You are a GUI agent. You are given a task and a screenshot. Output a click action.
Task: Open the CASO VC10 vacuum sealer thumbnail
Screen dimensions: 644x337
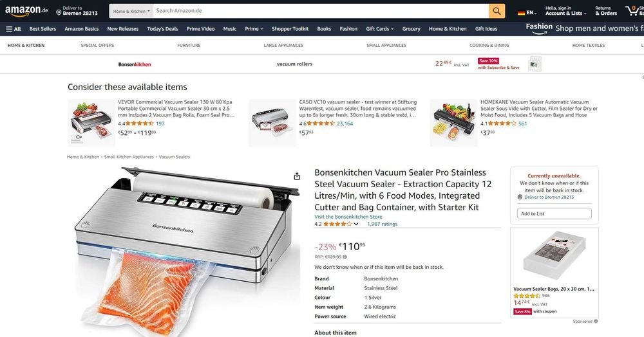272,123
